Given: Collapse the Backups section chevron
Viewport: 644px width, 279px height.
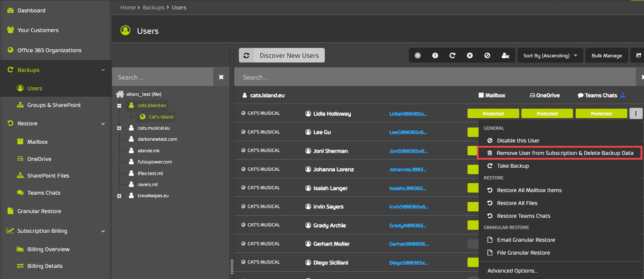Looking at the screenshot, I should click(x=103, y=69).
